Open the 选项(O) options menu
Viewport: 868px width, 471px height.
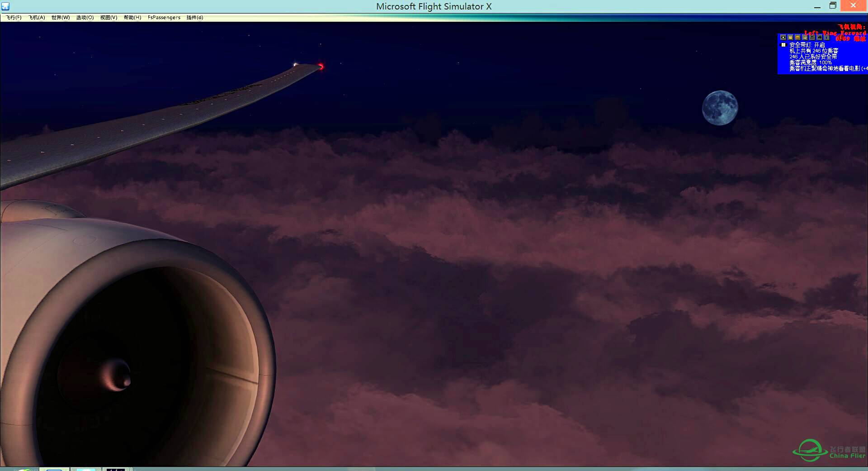[x=85, y=18]
